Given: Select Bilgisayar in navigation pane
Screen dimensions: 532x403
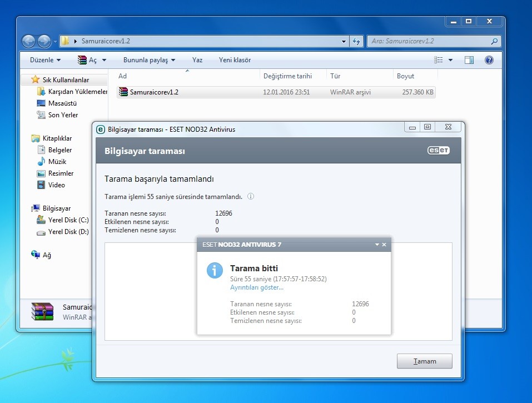Looking at the screenshot, I should 56,208.
